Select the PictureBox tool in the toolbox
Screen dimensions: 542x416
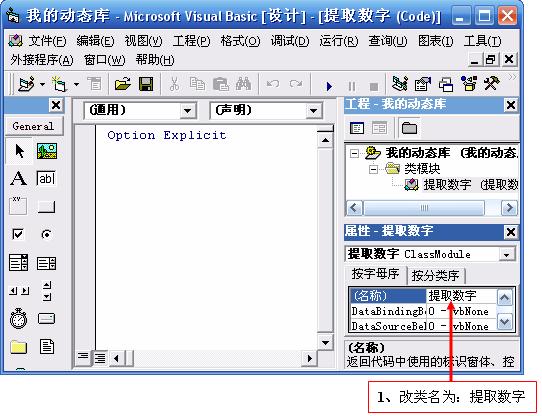point(47,151)
